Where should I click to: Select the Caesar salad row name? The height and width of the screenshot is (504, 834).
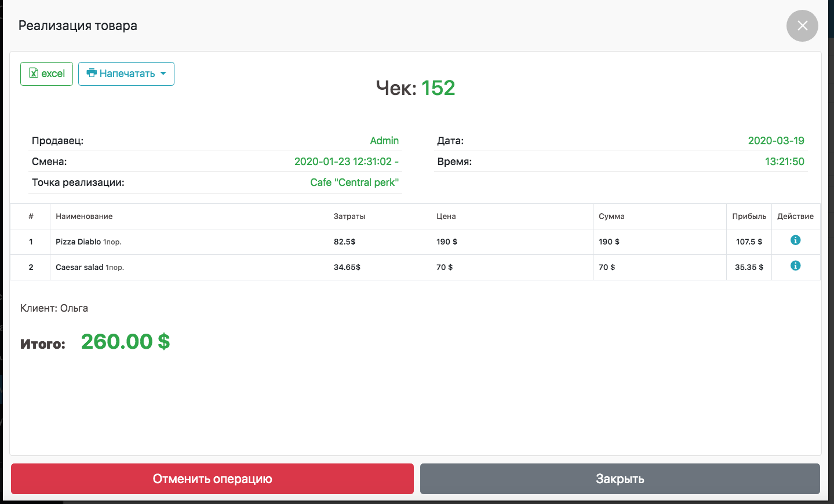(79, 267)
